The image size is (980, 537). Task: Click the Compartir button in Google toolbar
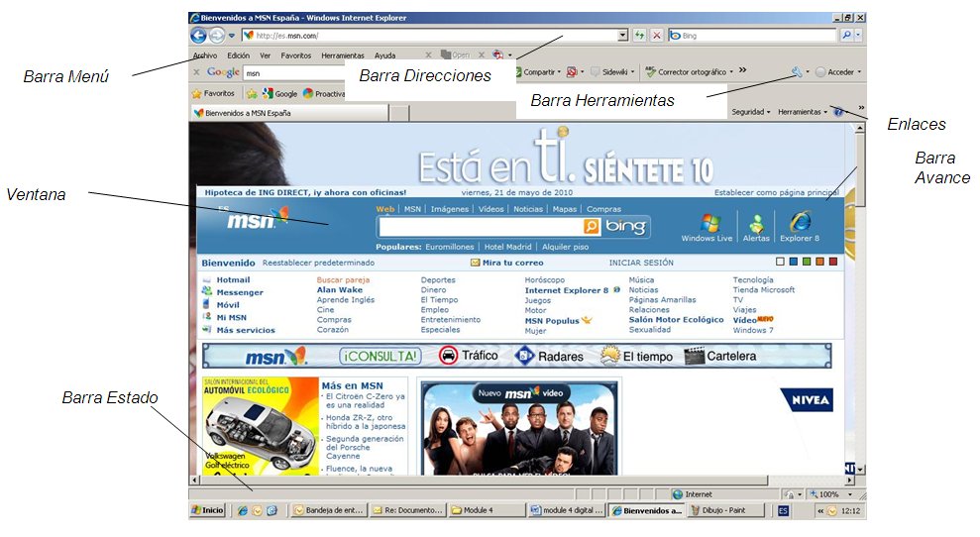pyautogui.click(x=537, y=72)
